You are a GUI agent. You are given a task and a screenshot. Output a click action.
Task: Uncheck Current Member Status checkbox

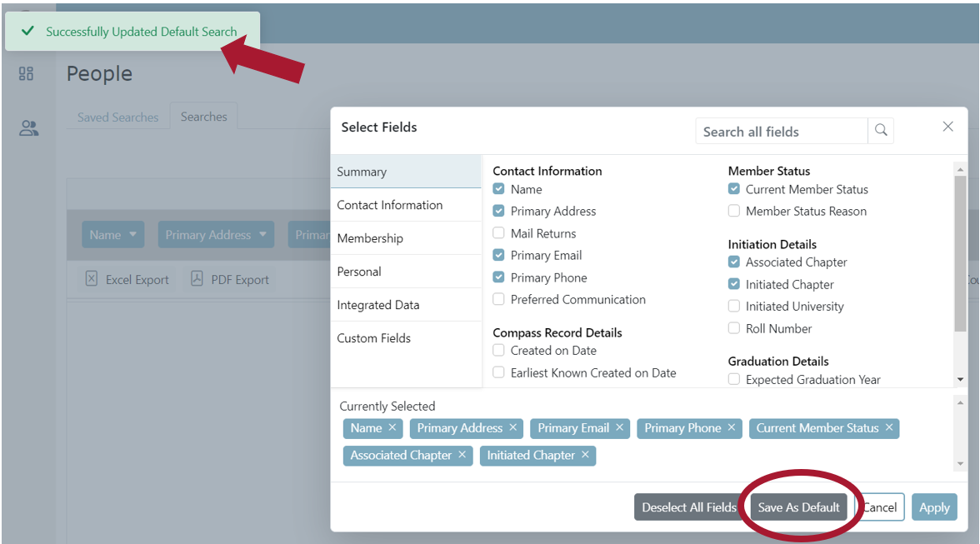click(733, 188)
